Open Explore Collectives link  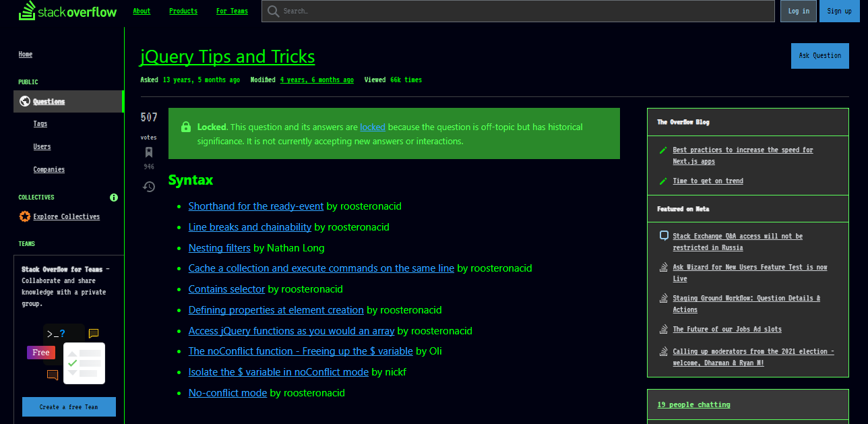[x=67, y=216]
